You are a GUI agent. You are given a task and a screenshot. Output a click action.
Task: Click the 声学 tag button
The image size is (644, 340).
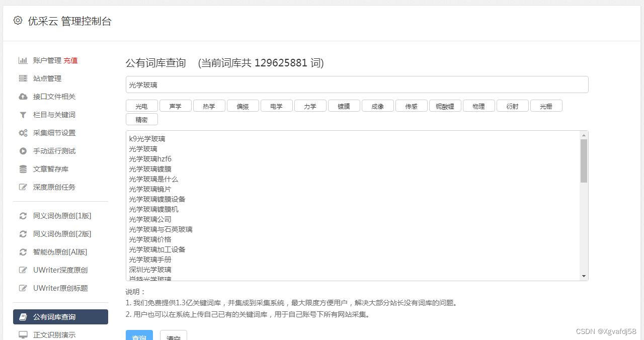pos(176,106)
